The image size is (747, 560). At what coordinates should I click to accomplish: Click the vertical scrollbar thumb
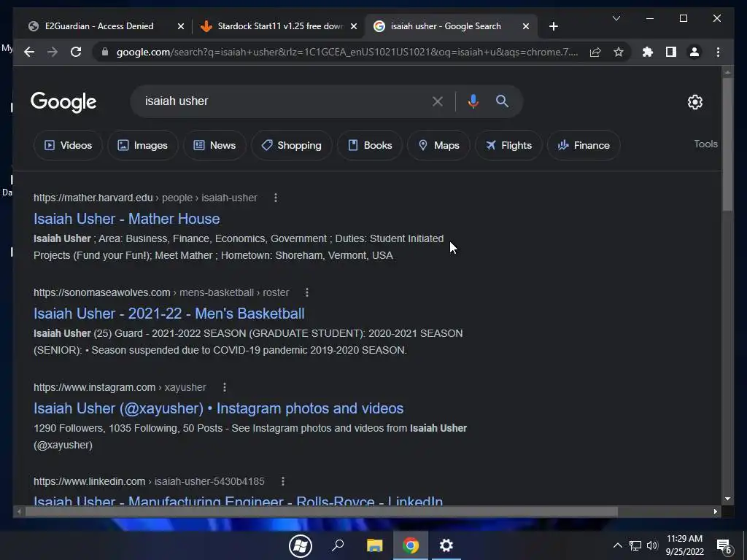click(x=727, y=144)
